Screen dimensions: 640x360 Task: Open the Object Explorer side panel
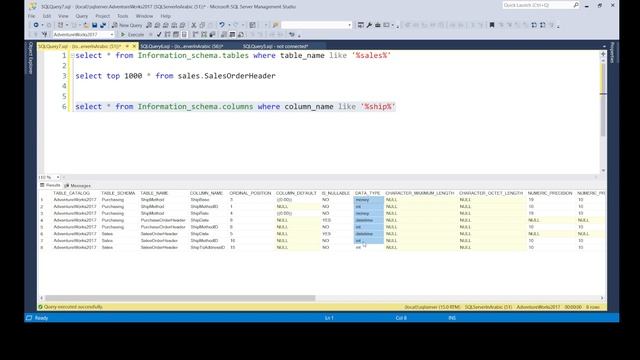[x=30, y=58]
